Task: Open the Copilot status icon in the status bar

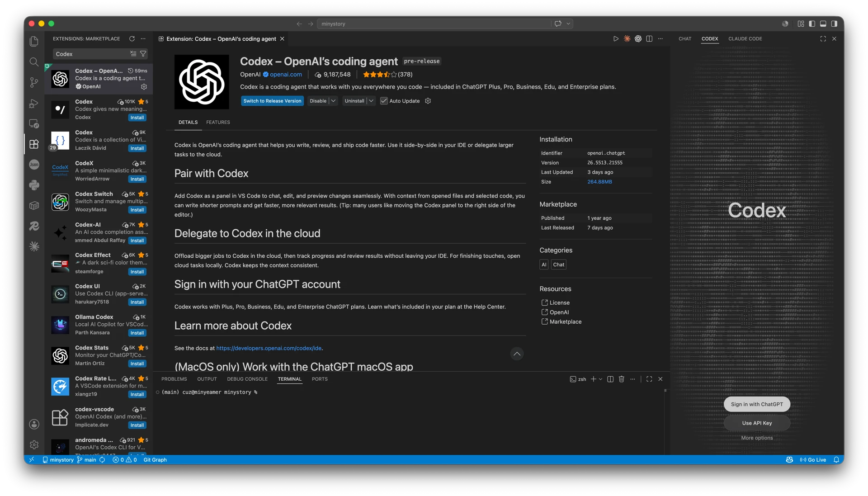Action: coord(789,460)
